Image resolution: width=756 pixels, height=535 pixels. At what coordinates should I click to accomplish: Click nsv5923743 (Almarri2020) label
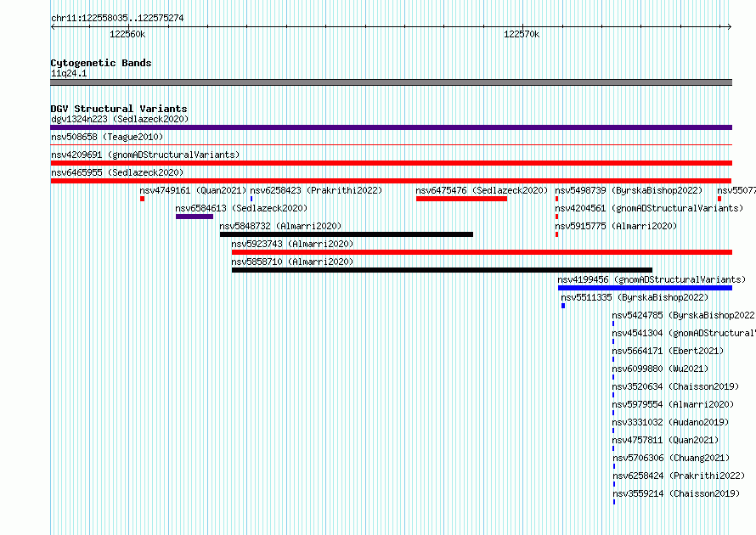coord(292,244)
